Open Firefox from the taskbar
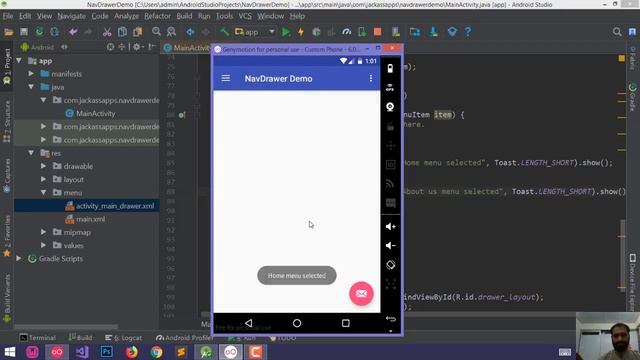The height and width of the screenshot is (360, 640). [131, 352]
